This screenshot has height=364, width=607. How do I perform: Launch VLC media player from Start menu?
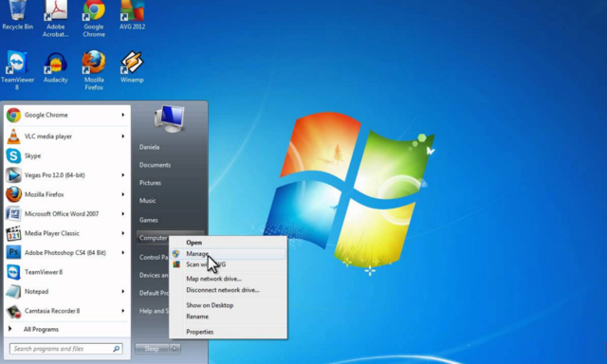(66, 136)
